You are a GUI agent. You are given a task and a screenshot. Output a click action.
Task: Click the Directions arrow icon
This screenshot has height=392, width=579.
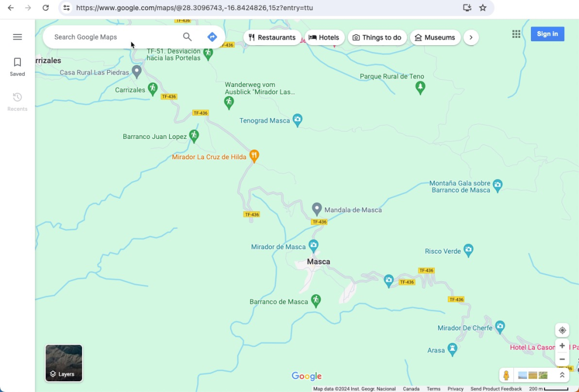[x=212, y=37]
